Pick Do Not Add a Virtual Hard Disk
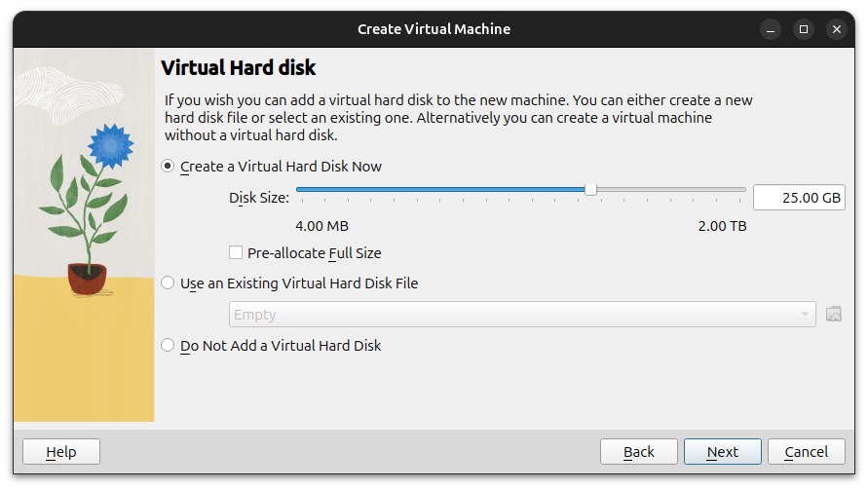This screenshot has width=868, height=490. pyautogui.click(x=169, y=346)
